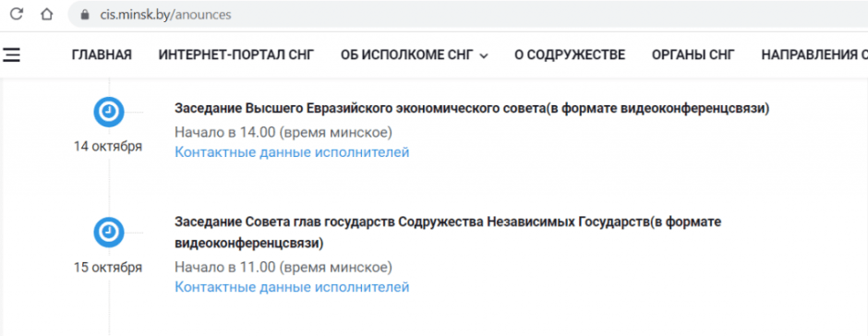
Task: Expand the ОБ ИСПОЛКОМЕ СНГ dropdown menu
Action: (x=415, y=54)
